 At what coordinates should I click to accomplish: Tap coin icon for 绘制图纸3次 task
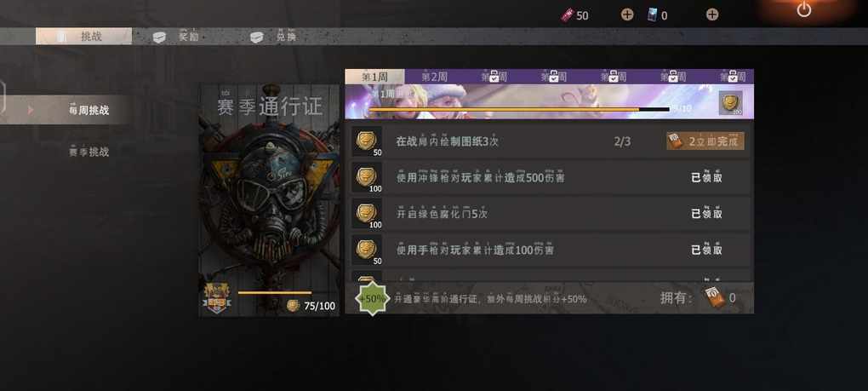(x=367, y=141)
